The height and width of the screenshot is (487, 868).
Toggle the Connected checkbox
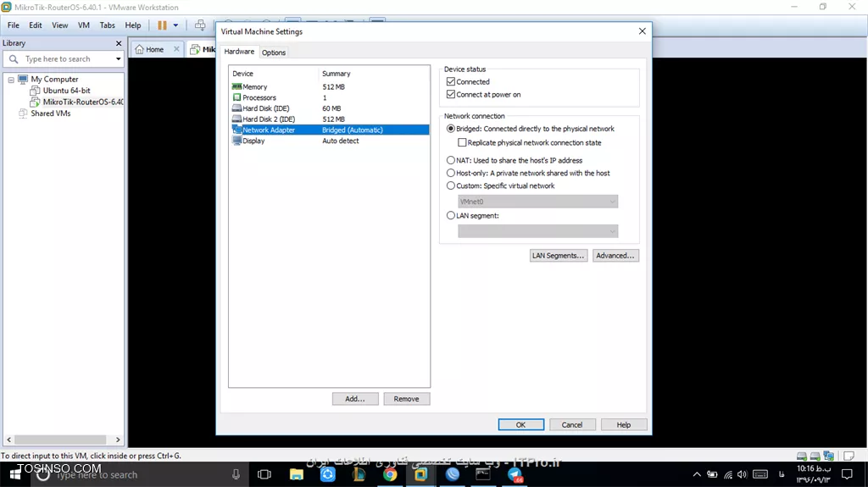coord(451,82)
